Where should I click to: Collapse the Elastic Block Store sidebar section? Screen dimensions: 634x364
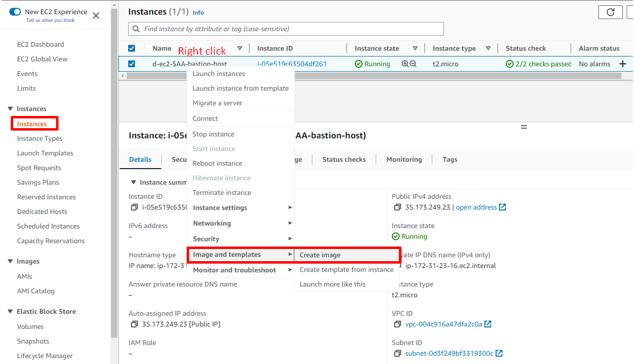tap(10, 311)
